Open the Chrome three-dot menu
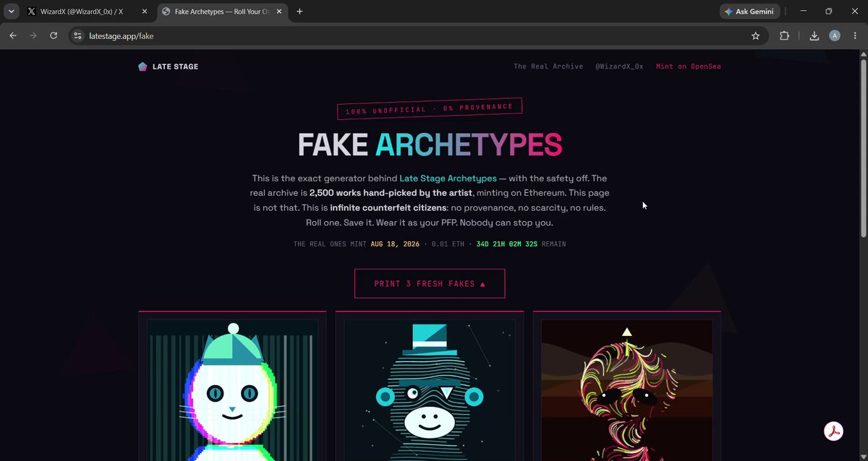Viewport: 868px width, 461px height. pyautogui.click(x=855, y=36)
